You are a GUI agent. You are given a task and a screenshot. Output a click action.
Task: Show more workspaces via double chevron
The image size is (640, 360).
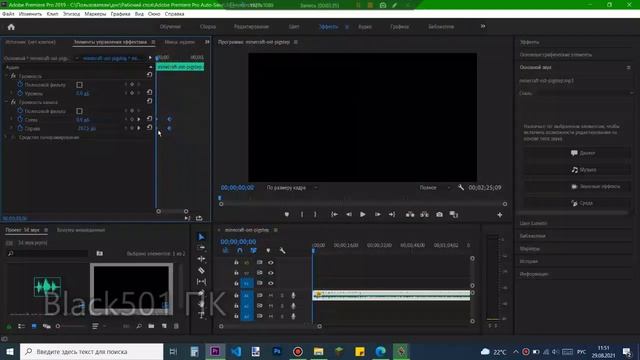[x=483, y=27]
